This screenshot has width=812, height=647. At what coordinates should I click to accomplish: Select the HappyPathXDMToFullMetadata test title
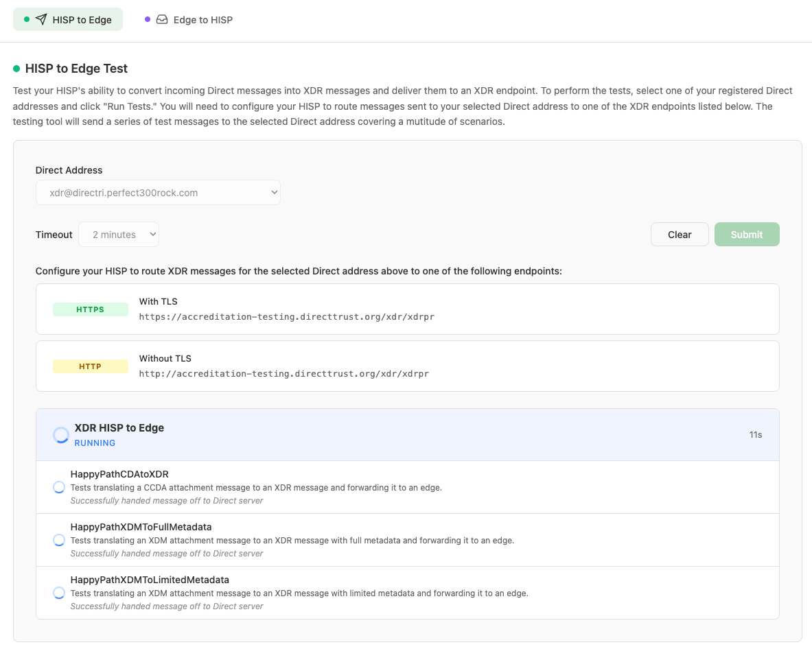(141, 527)
